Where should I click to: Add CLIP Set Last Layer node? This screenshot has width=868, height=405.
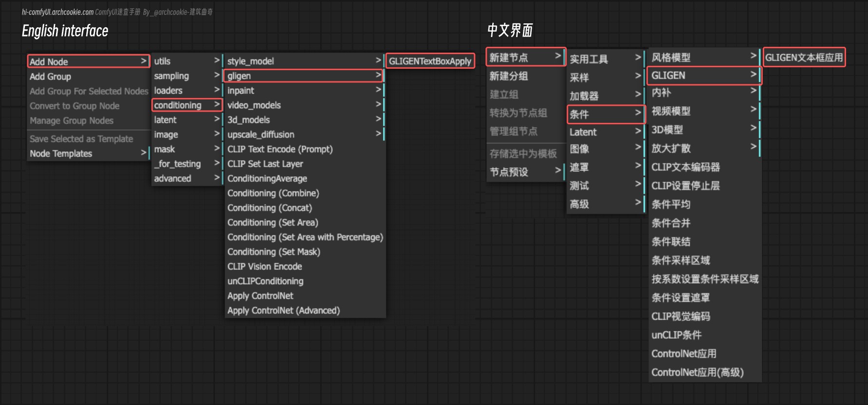[x=305, y=164]
